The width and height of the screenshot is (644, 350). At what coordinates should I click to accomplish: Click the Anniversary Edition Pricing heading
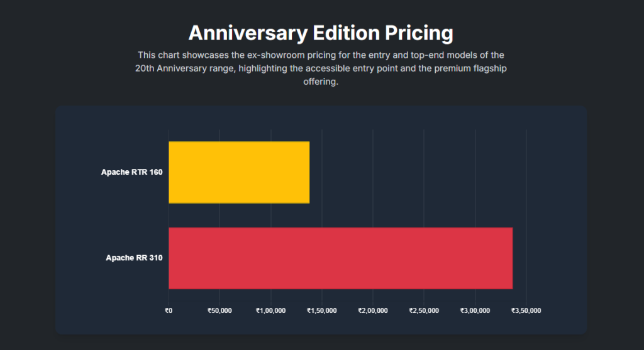pyautogui.click(x=321, y=32)
